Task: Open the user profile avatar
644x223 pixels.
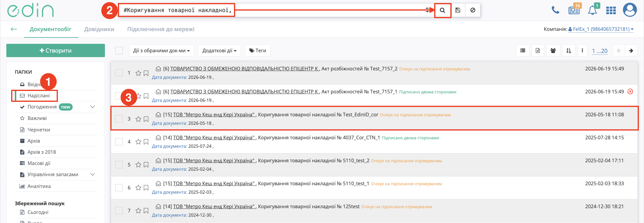Action: pyautogui.click(x=630, y=10)
